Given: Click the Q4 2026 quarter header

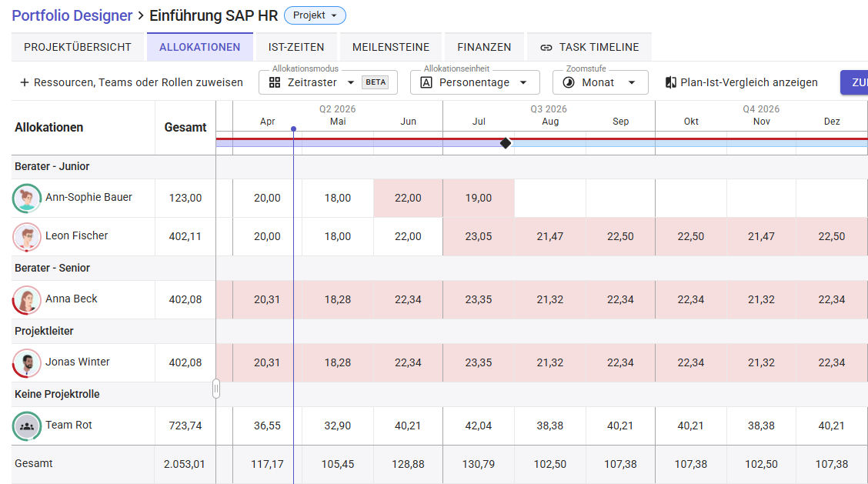Looking at the screenshot, I should pos(761,109).
